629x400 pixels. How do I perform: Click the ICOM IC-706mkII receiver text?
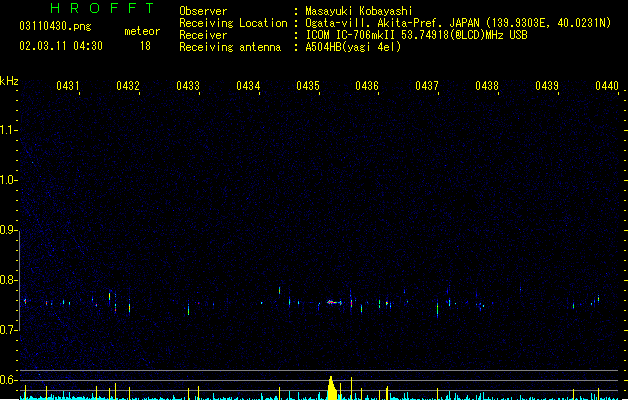(416, 35)
